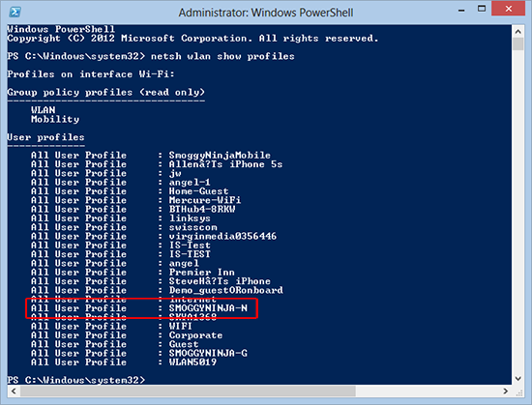Click profile name 'Corporate'
The height and width of the screenshot is (405, 532).
[195, 335]
